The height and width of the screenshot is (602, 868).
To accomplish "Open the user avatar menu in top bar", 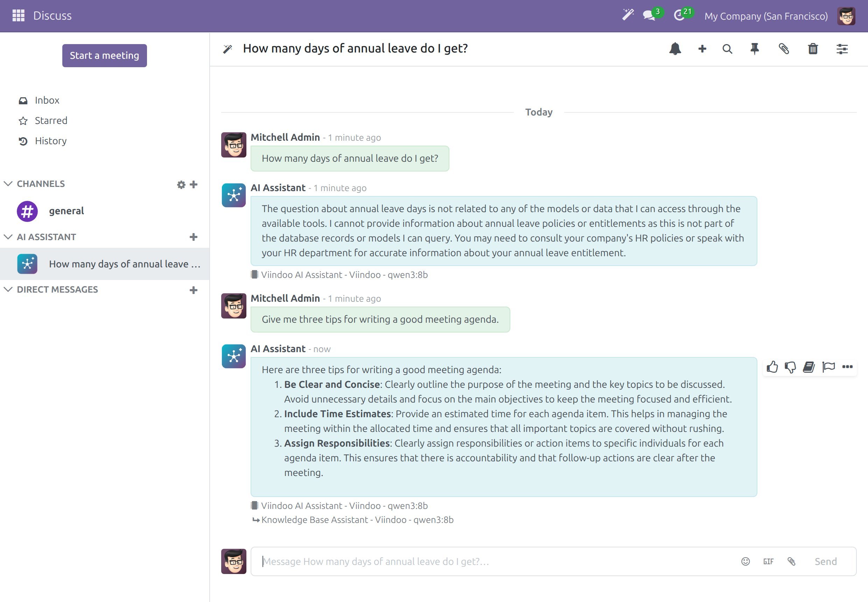I will click(x=846, y=16).
